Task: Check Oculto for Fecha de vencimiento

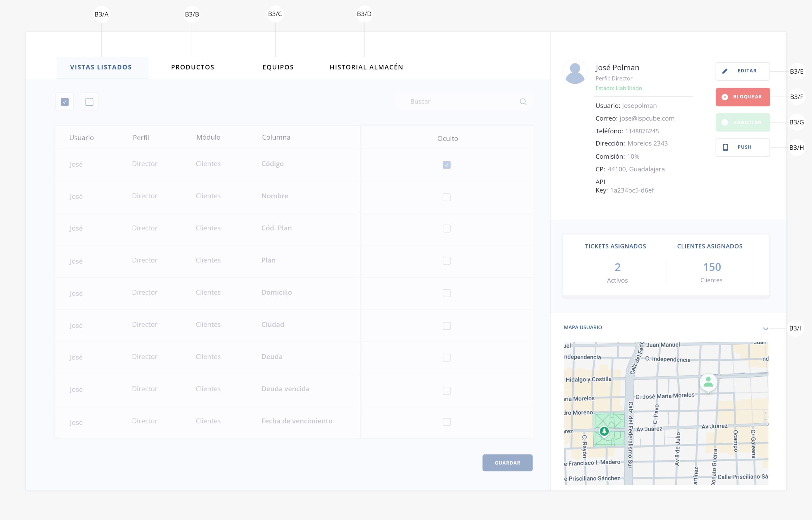Action: (446, 422)
